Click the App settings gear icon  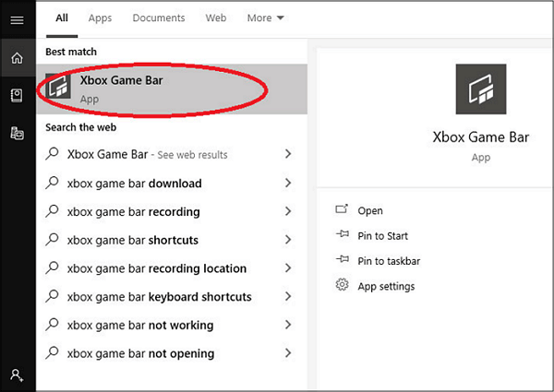[342, 286]
